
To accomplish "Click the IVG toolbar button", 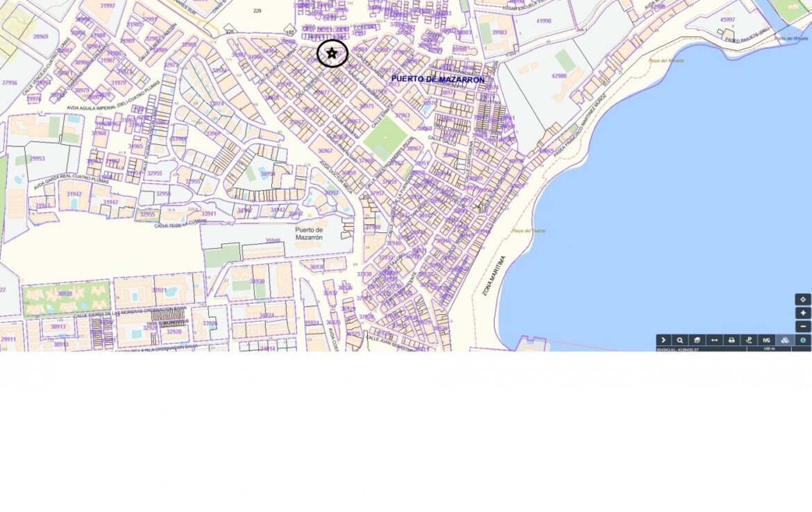I will coord(767,340).
